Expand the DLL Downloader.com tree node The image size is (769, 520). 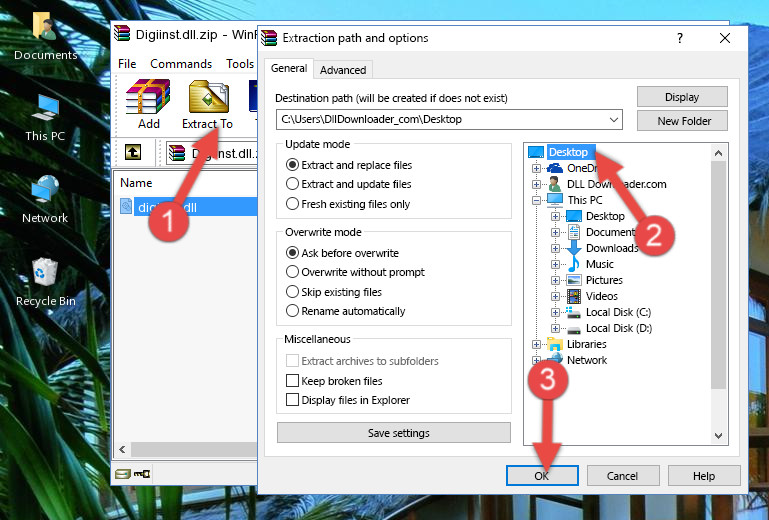click(536, 184)
